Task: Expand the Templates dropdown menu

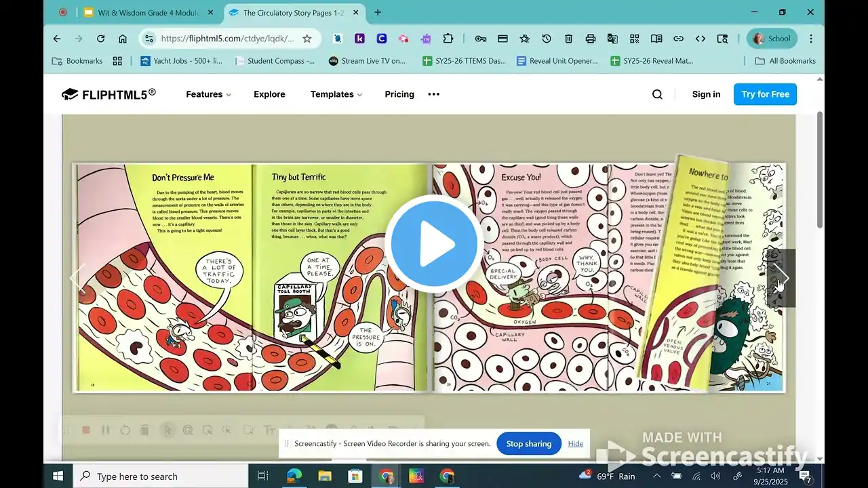Action: (x=336, y=94)
